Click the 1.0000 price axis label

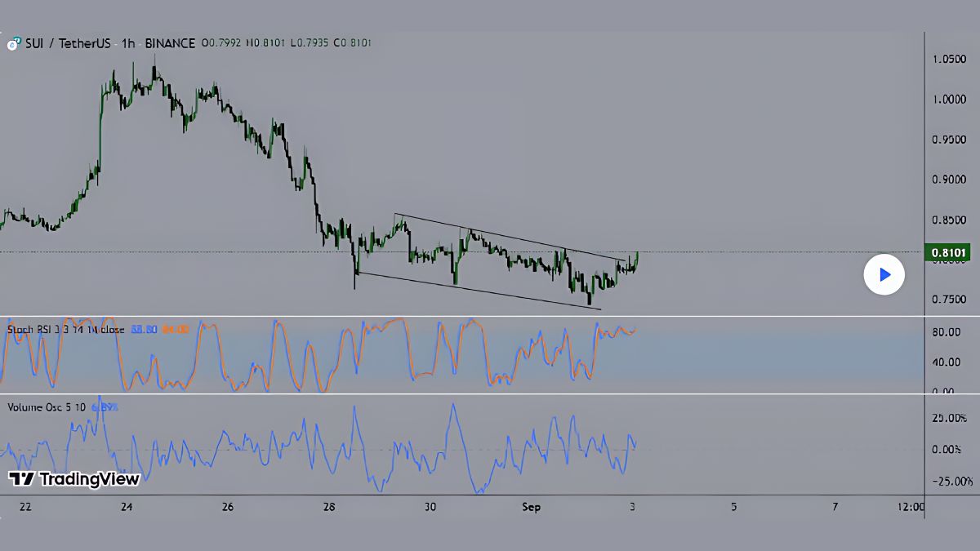point(950,99)
